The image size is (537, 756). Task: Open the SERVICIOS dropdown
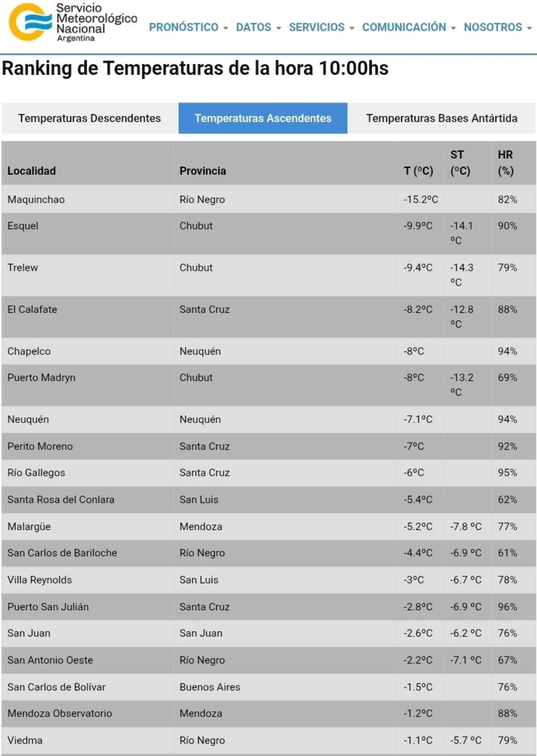click(x=321, y=27)
